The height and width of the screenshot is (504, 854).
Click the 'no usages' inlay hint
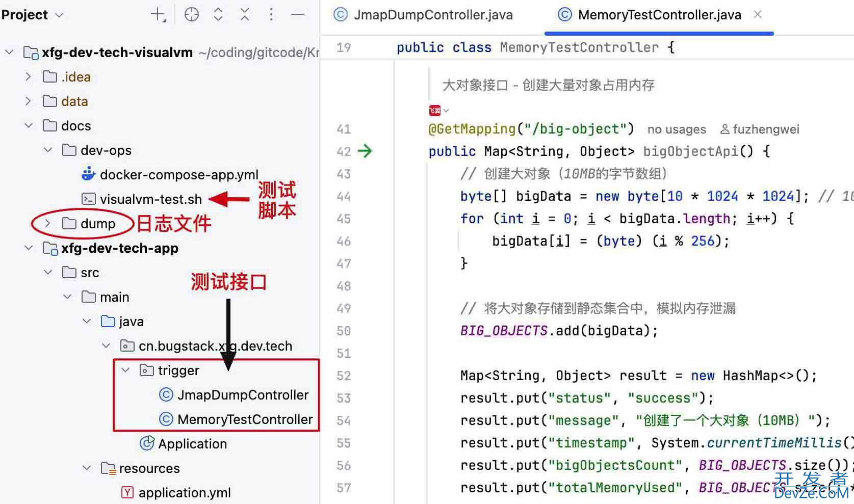click(677, 129)
